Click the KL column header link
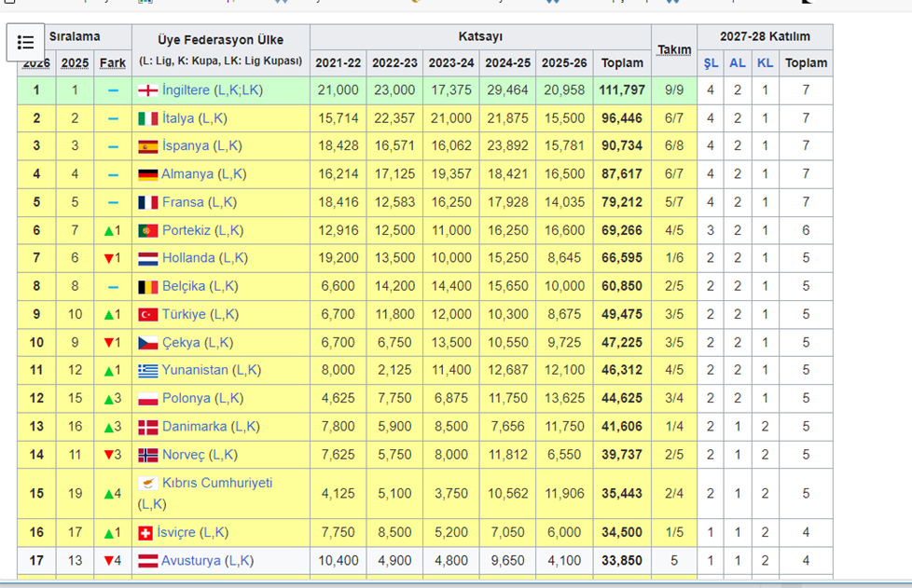The width and height of the screenshot is (912, 588). (765, 63)
